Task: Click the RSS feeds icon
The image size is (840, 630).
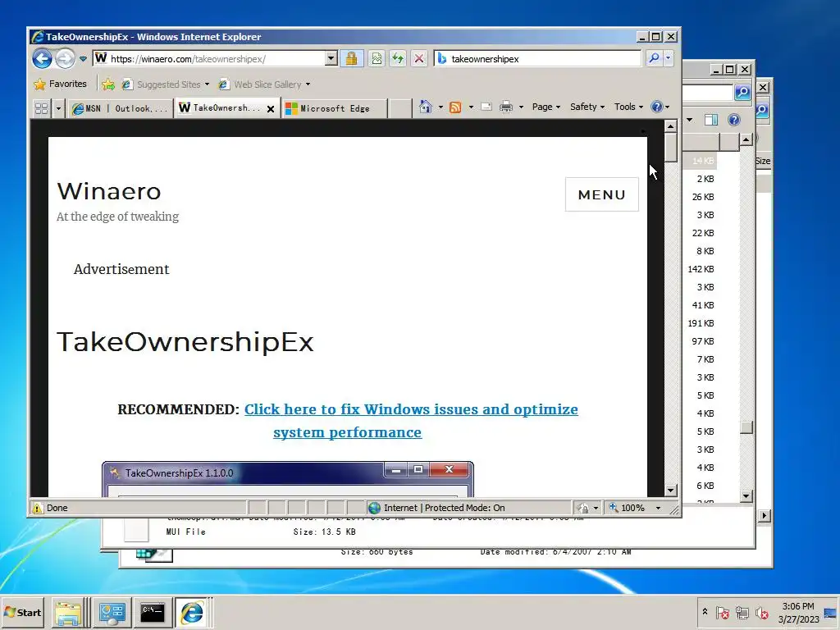Action: coord(455,107)
